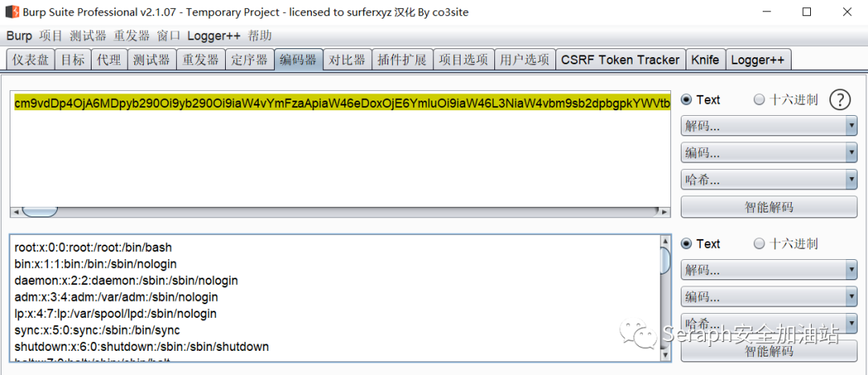Image resolution: width=868 pixels, height=375 pixels.
Task: Click the daemon:x:2:2 line in output
Action: pos(126,281)
